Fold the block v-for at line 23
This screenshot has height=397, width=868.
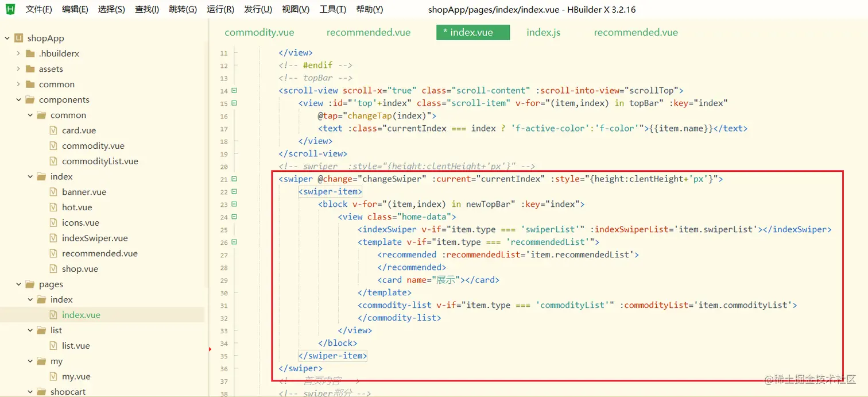click(x=234, y=205)
